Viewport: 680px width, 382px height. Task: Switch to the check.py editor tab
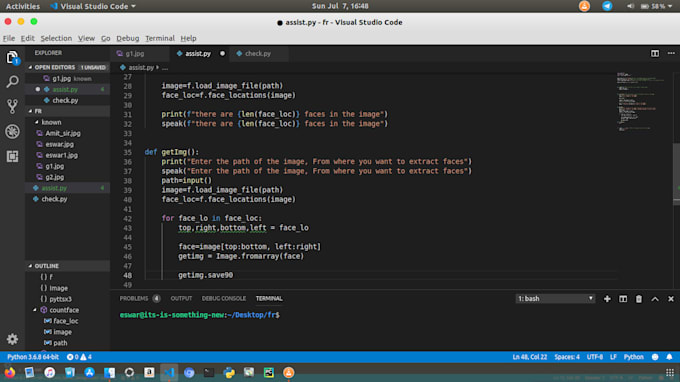pos(259,54)
